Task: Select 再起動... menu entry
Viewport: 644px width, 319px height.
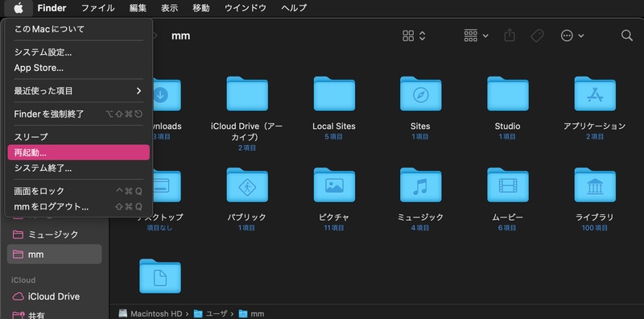Action: click(x=78, y=152)
